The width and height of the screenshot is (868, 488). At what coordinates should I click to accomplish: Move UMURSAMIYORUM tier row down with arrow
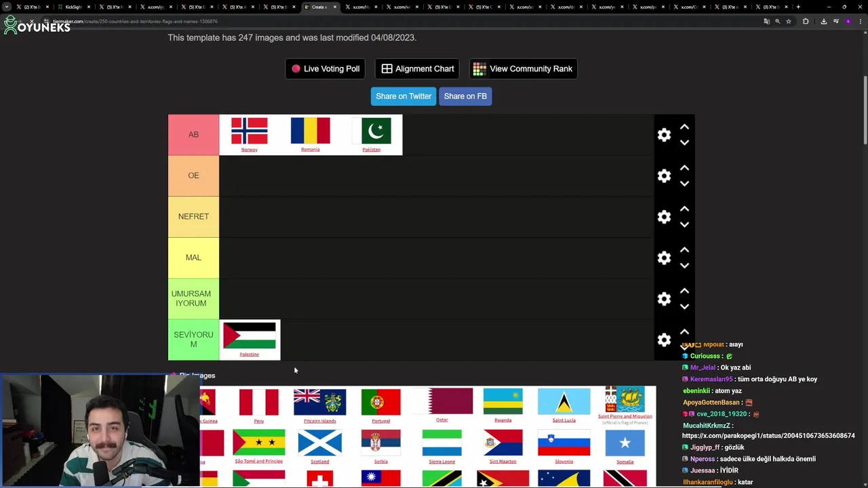click(x=684, y=307)
